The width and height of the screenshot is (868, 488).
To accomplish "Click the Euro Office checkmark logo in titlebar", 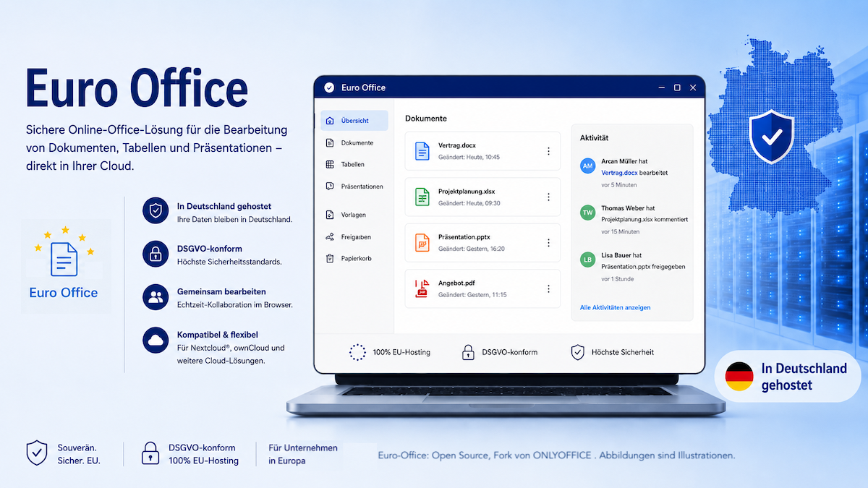I will click(329, 87).
